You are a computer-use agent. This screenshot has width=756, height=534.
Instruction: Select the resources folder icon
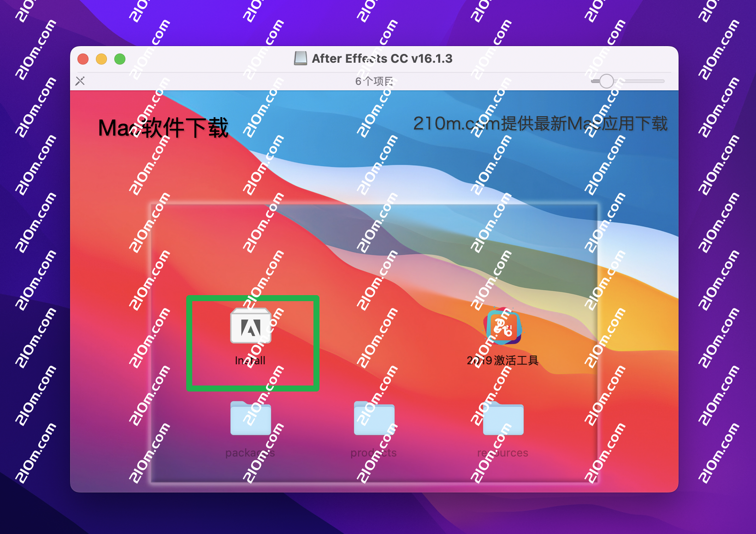(x=503, y=418)
